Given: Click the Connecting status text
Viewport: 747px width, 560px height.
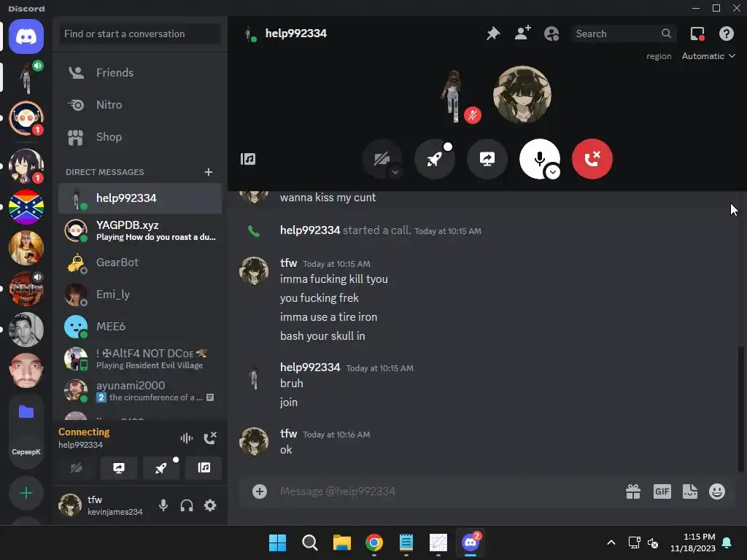Looking at the screenshot, I should click(x=84, y=432).
